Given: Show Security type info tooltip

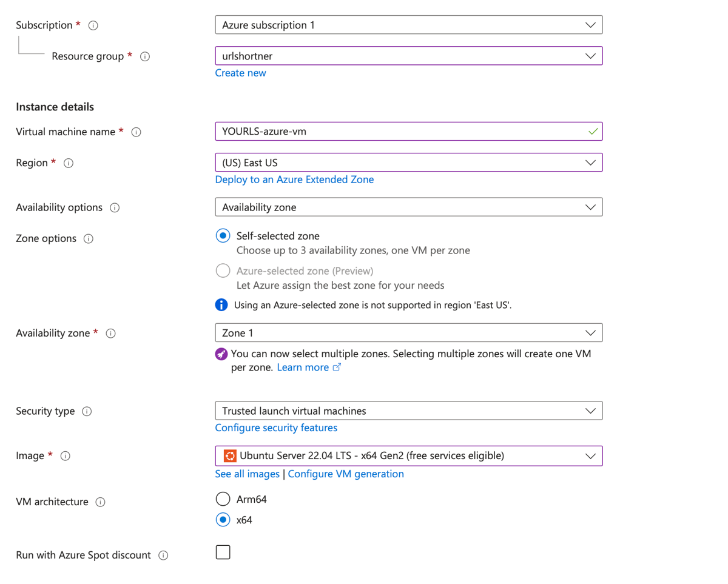Looking at the screenshot, I should tap(87, 411).
